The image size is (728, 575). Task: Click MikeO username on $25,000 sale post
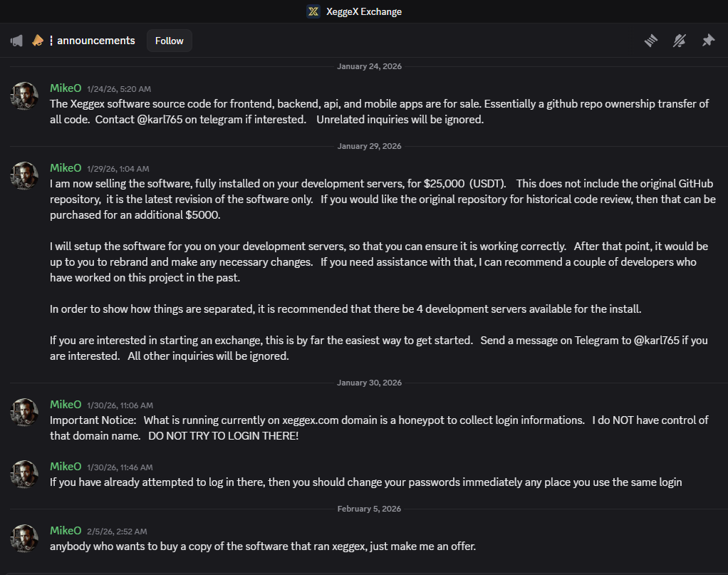click(66, 168)
